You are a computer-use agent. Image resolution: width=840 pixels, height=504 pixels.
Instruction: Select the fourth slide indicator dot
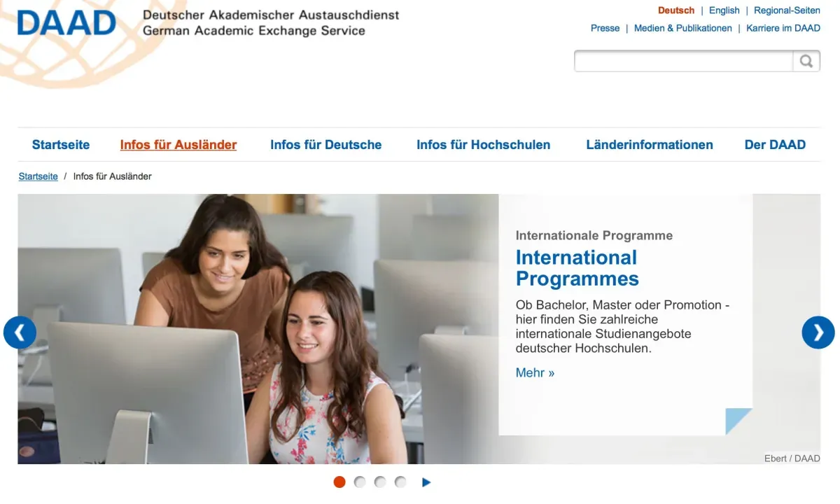[400, 482]
